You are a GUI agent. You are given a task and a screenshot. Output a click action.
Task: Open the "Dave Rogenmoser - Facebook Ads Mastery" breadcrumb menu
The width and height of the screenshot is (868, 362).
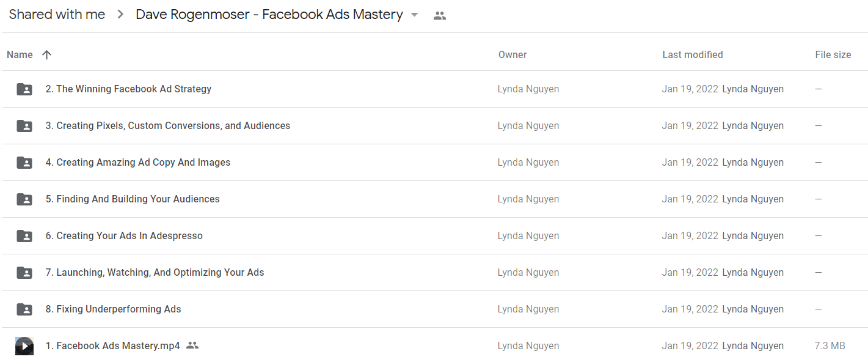[x=269, y=15]
